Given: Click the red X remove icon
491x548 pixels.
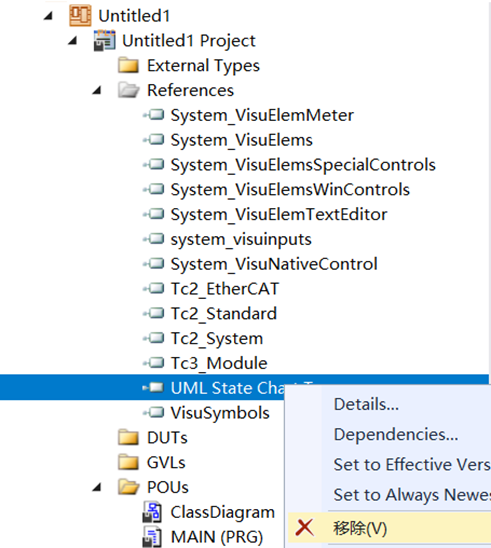Looking at the screenshot, I should (305, 528).
